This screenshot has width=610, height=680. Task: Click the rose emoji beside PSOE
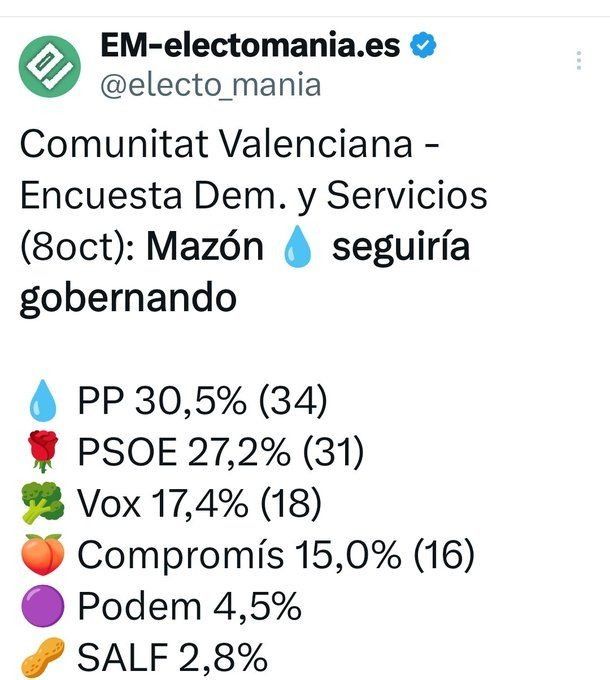coord(42,454)
